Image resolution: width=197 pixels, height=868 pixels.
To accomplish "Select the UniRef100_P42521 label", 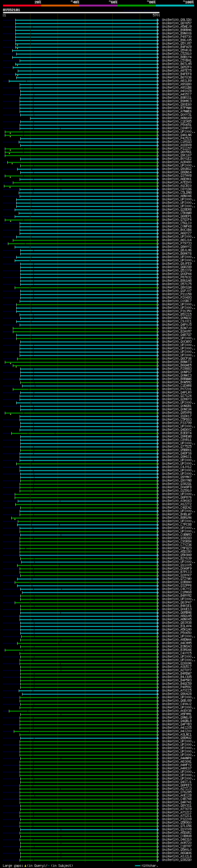I will [x=176, y=138].
